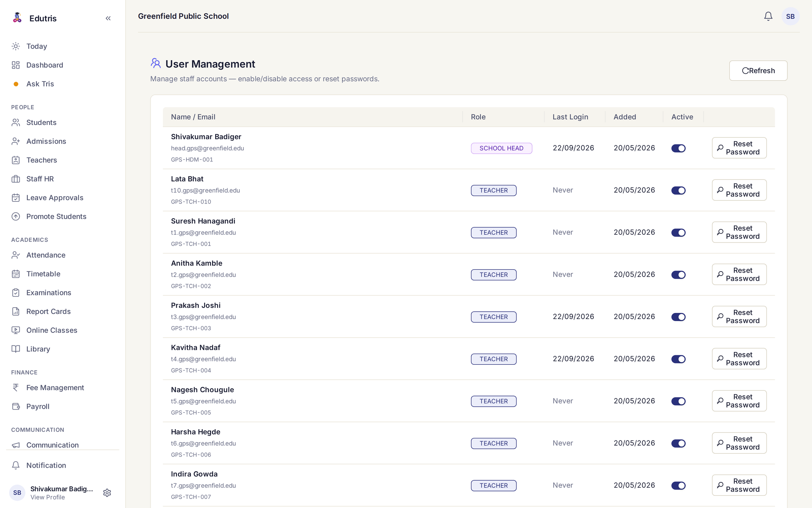Collapse the sidebar with the double-chevron icon
Screen dimensions: 812x508
pos(108,18)
